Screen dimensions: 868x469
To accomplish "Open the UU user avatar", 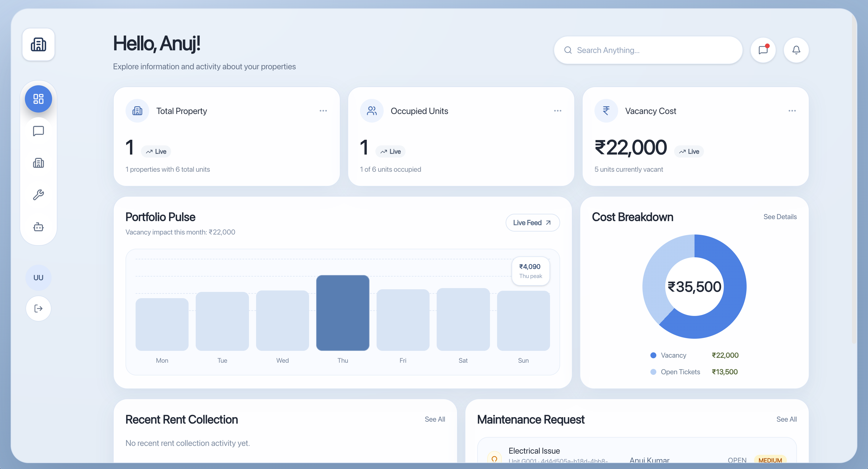I will tap(38, 277).
